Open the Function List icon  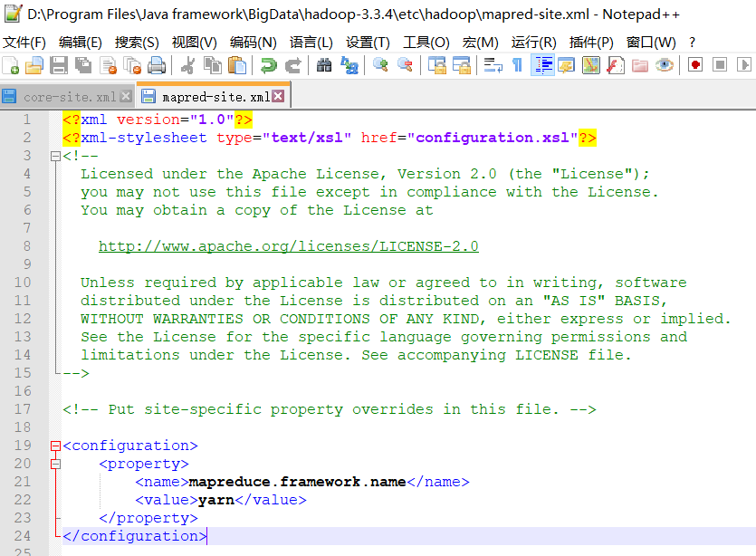point(616,65)
